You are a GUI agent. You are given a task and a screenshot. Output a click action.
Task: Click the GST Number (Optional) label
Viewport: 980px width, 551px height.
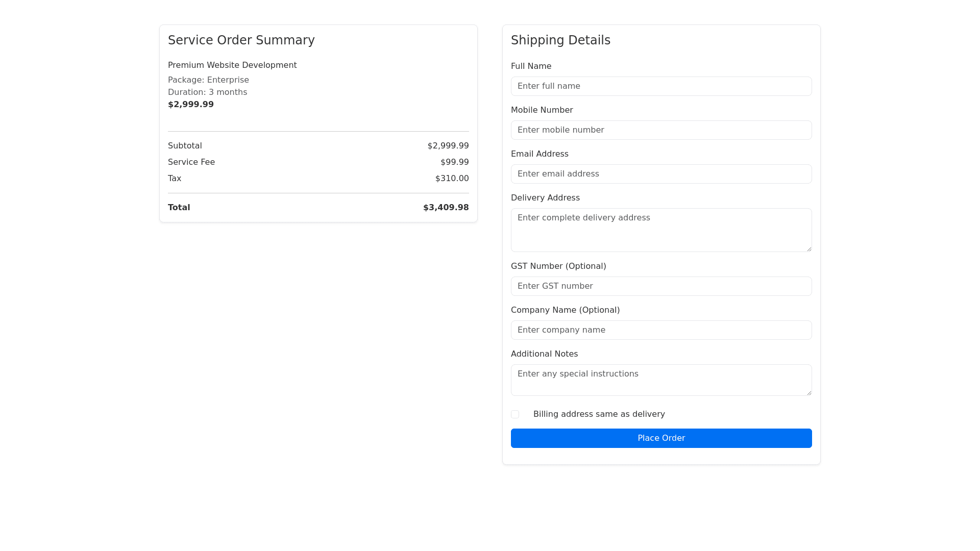tap(558, 266)
